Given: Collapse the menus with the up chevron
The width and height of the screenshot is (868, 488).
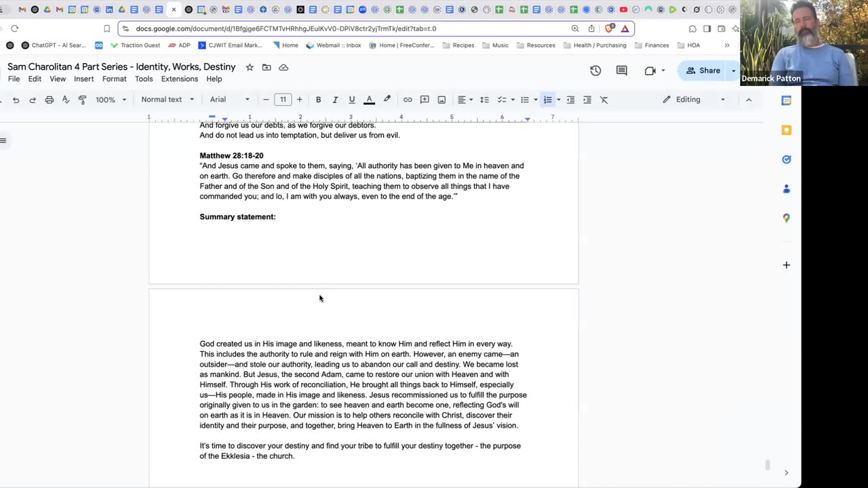Looking at the screenshot, I should pos(749,100).
